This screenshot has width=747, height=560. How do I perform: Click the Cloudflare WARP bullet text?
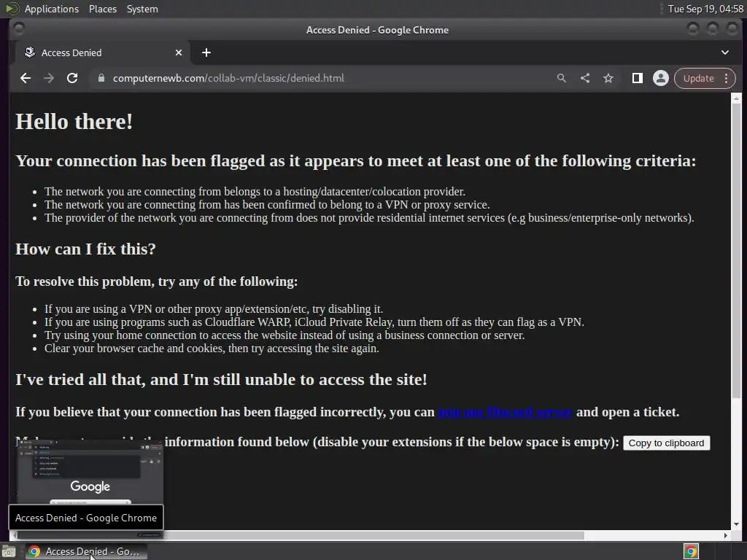coord(314,322)
